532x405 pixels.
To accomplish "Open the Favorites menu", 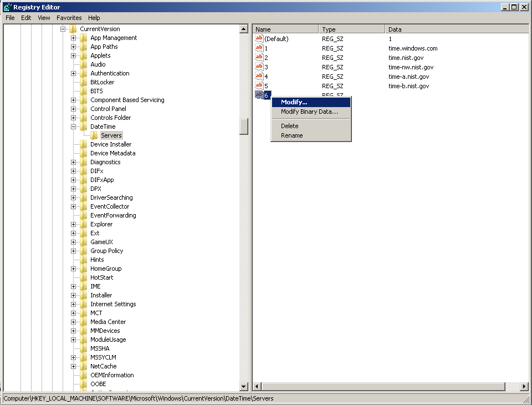I will (x=69, y=18).
